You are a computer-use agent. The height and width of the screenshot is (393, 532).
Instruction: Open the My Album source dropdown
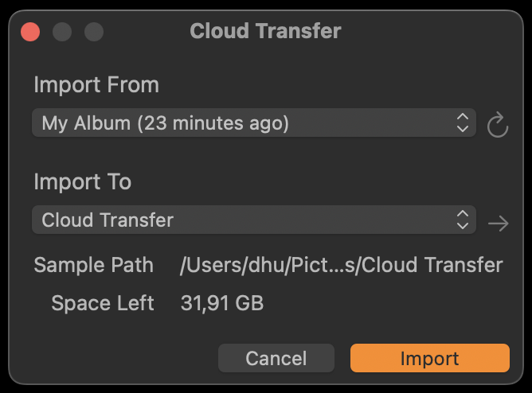(254, 123)
